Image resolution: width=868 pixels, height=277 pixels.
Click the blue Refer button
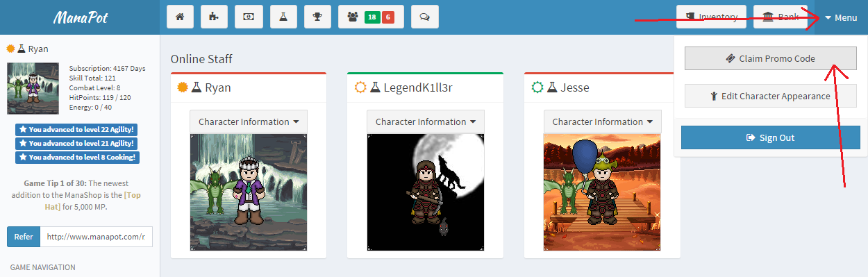pos(24,237)
